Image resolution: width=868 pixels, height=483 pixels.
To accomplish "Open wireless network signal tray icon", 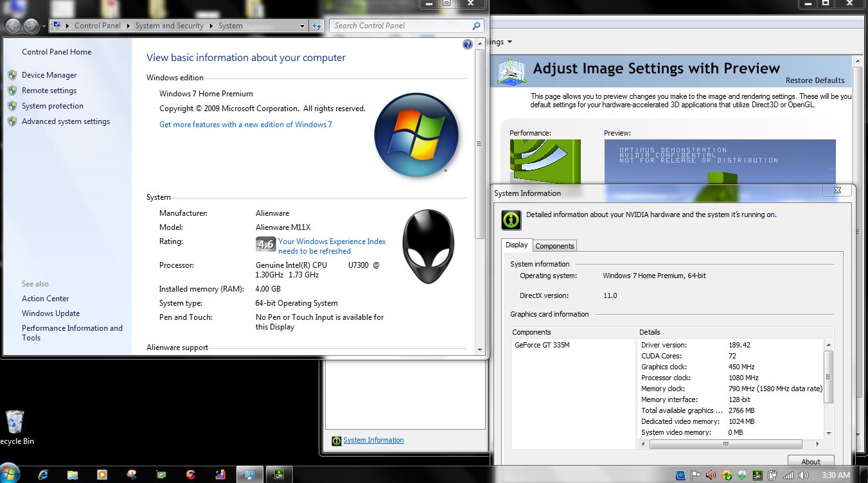I will pos(788,476).
